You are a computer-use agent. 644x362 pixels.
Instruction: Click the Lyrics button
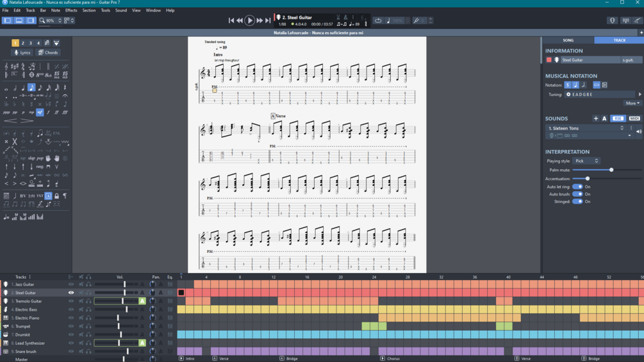pyautogui.click(x=22, y=53)
